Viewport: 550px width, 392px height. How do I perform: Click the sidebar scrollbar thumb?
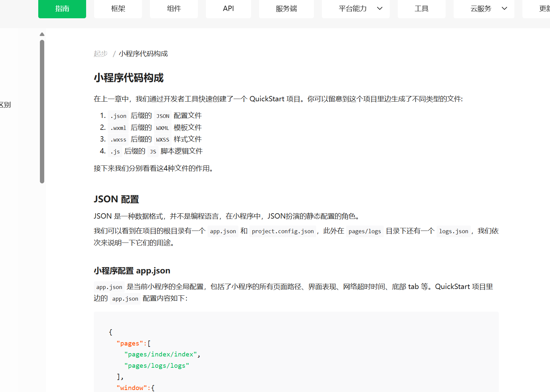42,112
